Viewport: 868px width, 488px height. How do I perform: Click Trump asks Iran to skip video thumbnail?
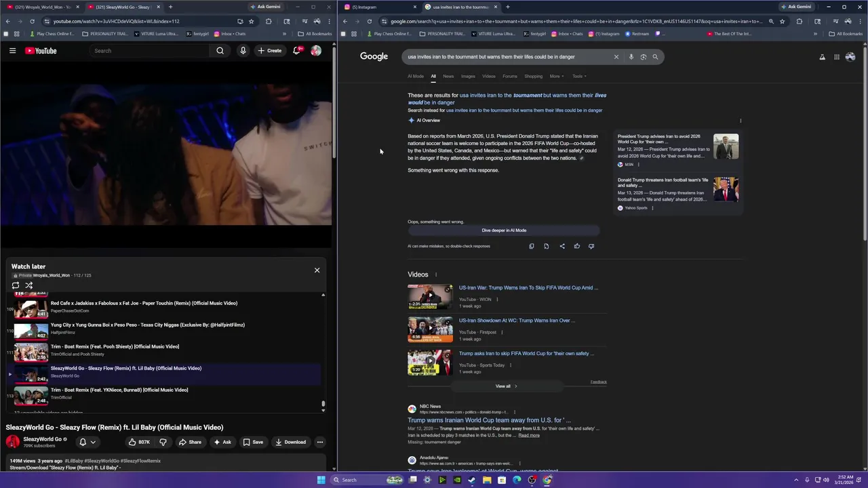pos(430,363)
